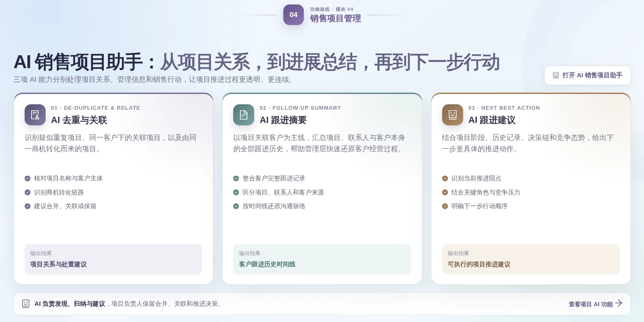The height and width of the screenshot is (322, 644).
Task: Click the 按时间线还原沟通脉络 bullet text
Action: tap(274, 206)
